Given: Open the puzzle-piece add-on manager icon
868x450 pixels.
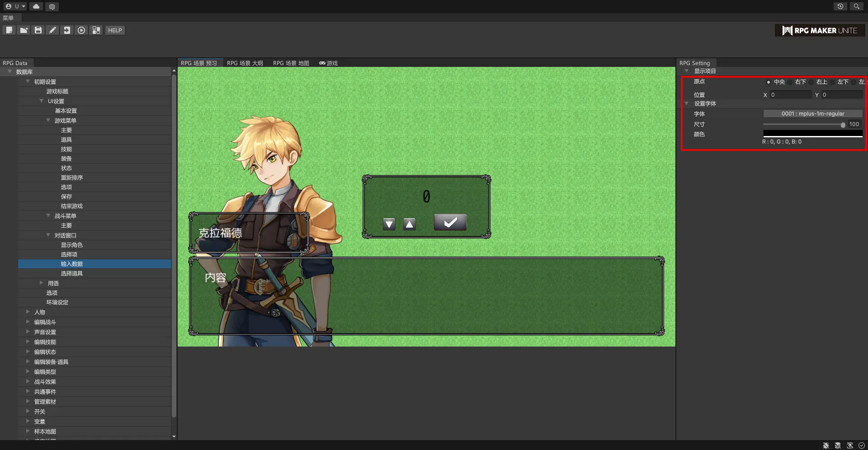Looking at the screenshot, I should [96, 30].
